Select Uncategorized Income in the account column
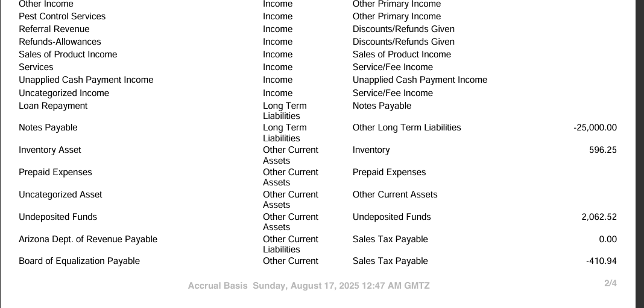644x308 pixels. click(x=64, y=93)
